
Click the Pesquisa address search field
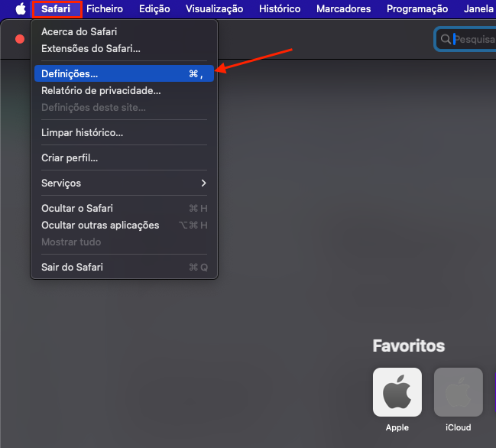[x=465, y=39]
